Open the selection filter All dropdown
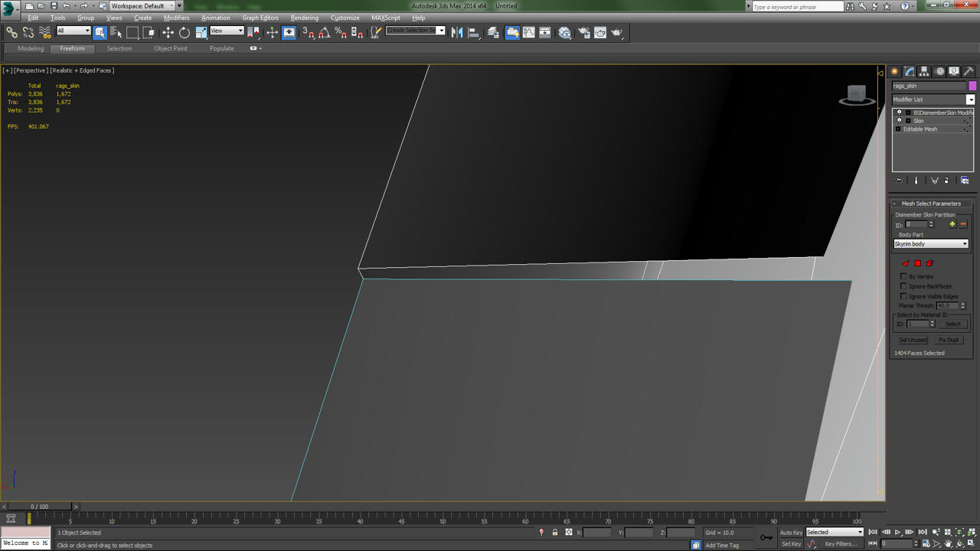 point(73,31)
